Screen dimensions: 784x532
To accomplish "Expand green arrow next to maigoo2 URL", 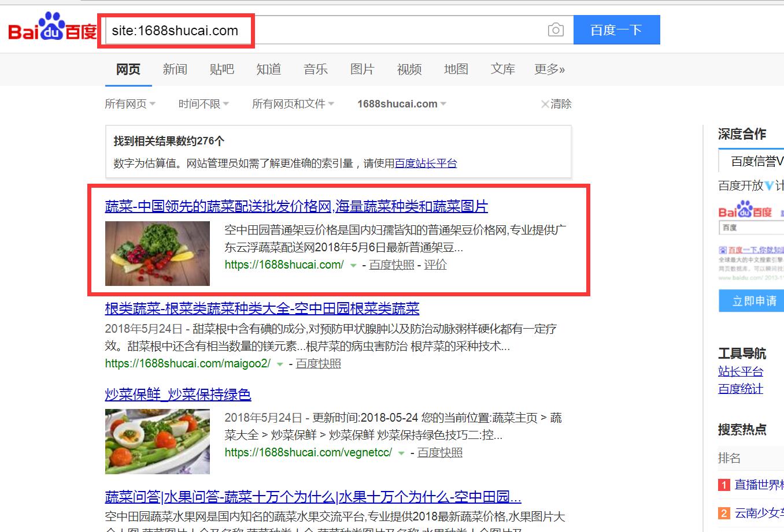I will [280, 364].
